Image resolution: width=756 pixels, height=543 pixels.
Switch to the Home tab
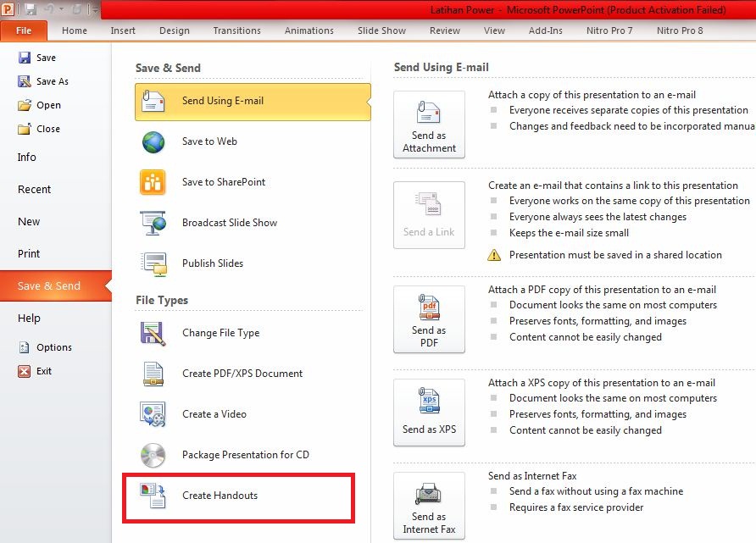[x=75, y=30]
